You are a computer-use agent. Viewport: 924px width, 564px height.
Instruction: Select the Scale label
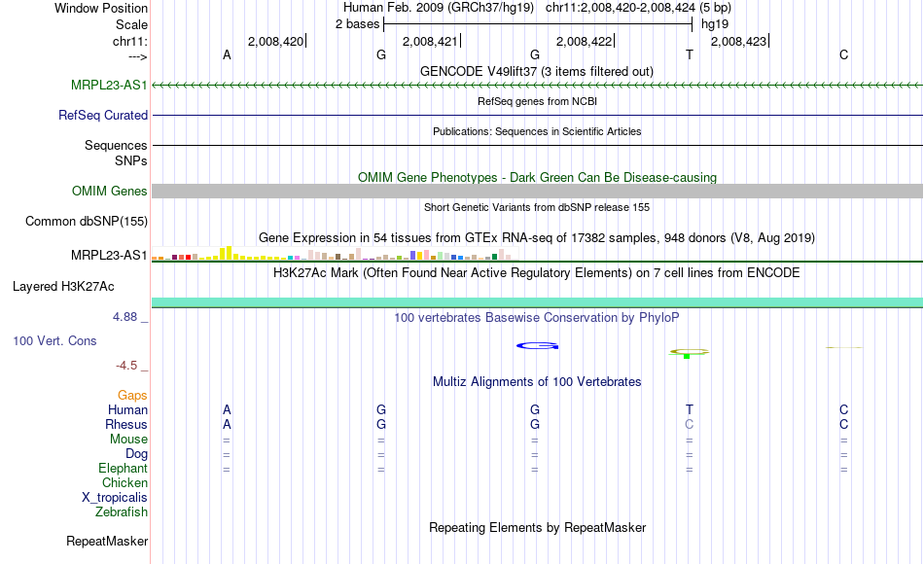tap(131, 24)
